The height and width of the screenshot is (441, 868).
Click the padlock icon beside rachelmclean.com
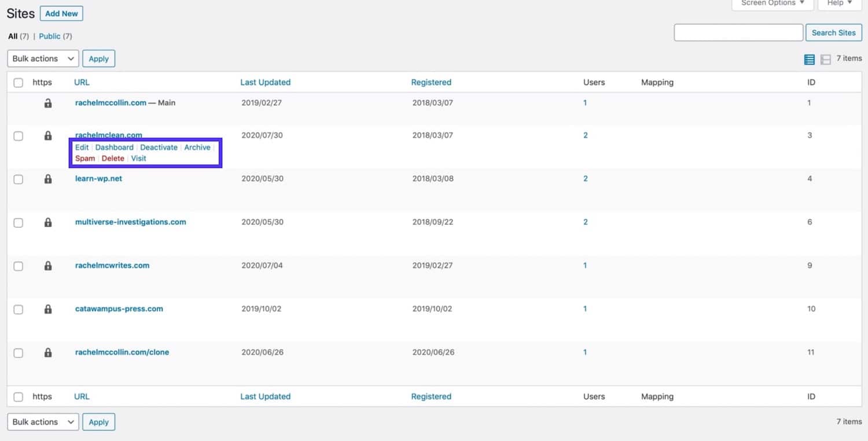[48, 136]
